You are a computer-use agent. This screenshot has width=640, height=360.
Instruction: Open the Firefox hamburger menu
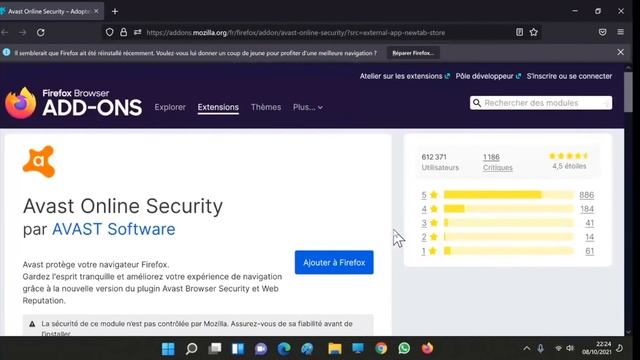pyautogui.click(x=620, y=32)
